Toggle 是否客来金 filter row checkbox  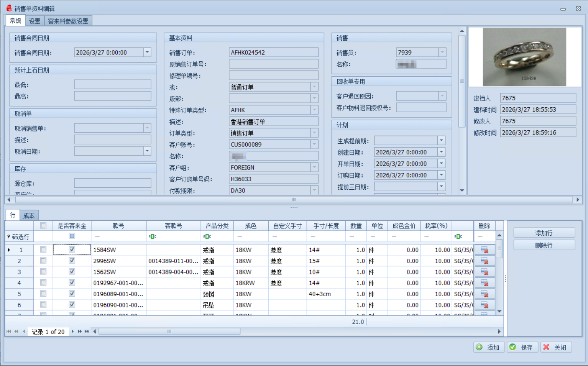tap(72, 236)
